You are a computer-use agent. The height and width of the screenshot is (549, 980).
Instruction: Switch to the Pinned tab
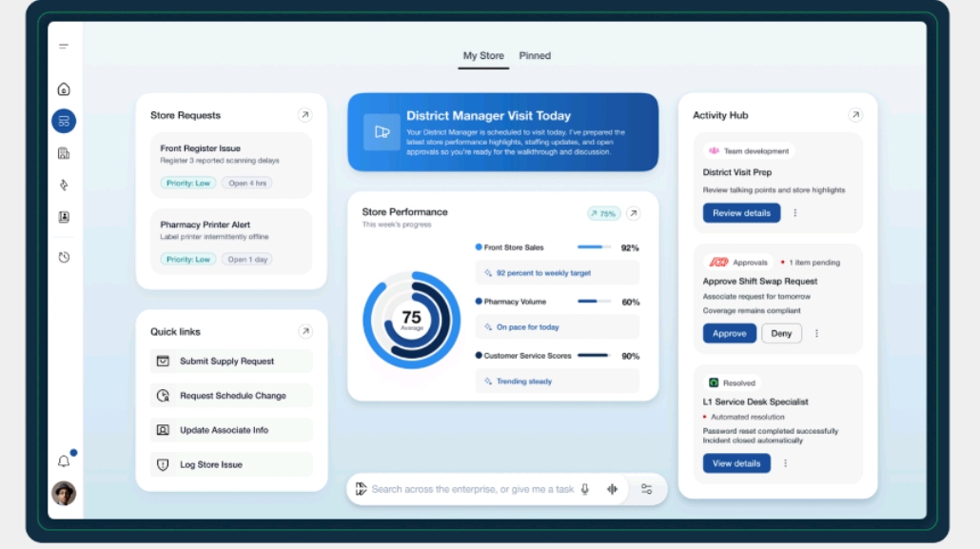click(x=535, y=56)
